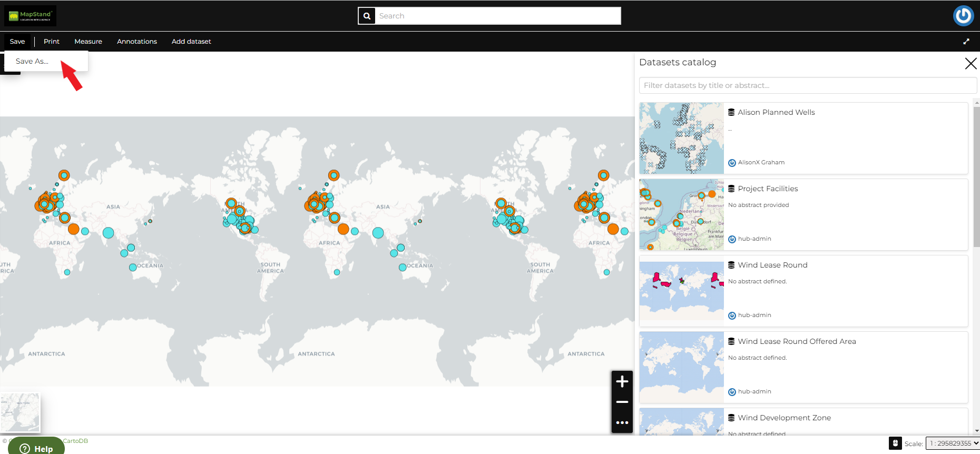
Task: Zoom out with the minus button
Action: click(x=622, y=402)
